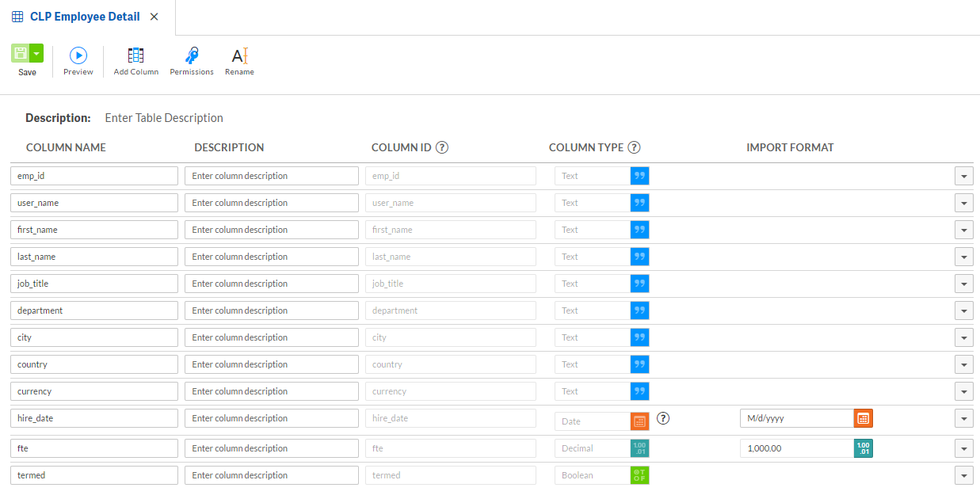Click the Text quotes icon on currency row
The image size is (980, 499).
click(x=639, y=390)
